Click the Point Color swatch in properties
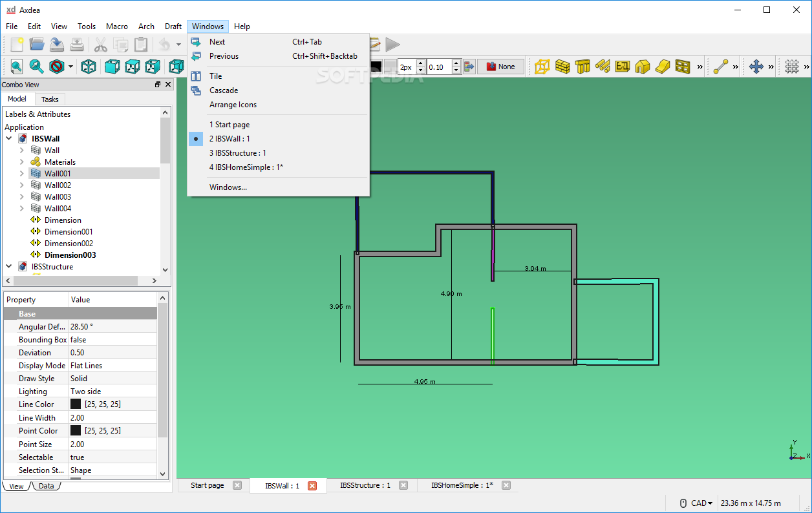 point(76,430)
